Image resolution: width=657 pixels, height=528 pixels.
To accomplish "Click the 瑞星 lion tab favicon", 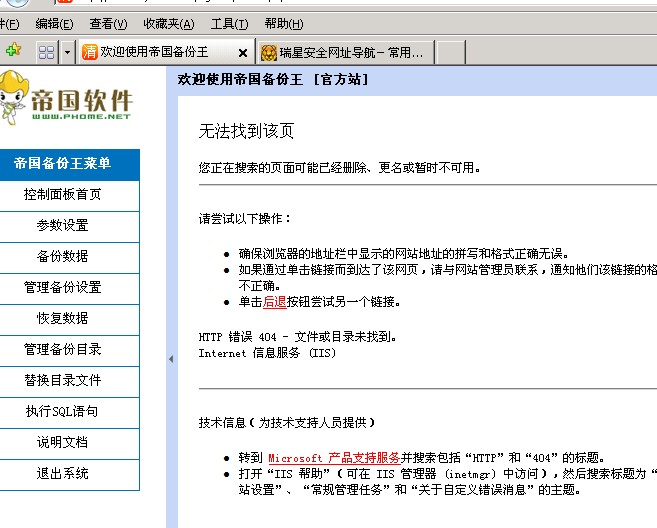I will point(269,53).
